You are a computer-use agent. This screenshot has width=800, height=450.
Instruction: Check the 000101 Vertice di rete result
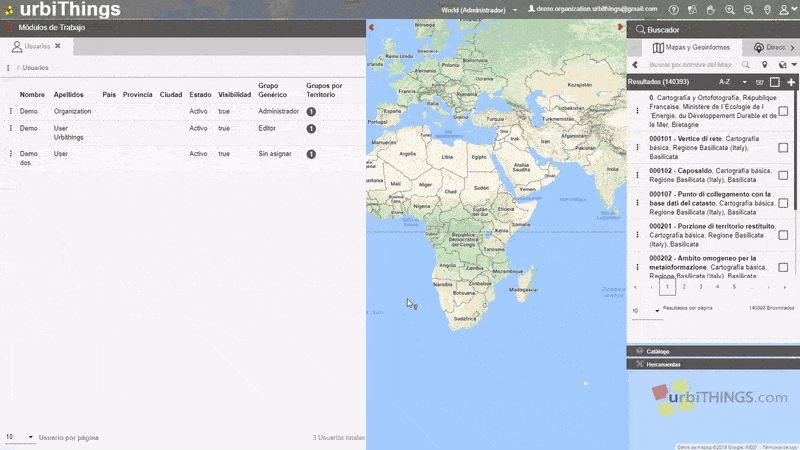783,147
